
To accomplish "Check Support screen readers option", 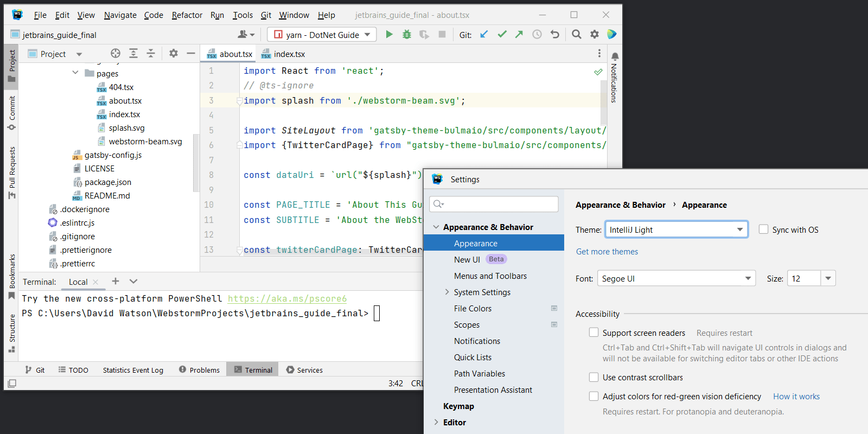I will 594,333.
